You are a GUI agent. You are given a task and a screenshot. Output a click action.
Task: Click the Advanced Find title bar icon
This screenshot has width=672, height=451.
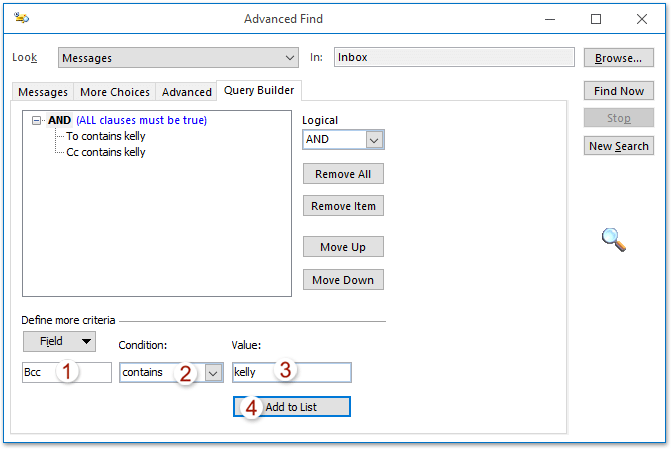pyautogui.click(x=22, y=19)
